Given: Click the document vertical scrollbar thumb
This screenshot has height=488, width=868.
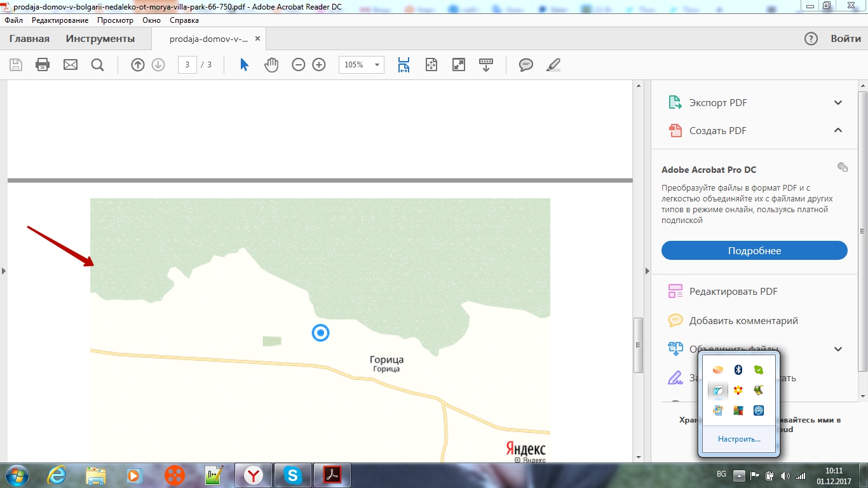Looking at the screenshot, I should [x=638, y=345].
